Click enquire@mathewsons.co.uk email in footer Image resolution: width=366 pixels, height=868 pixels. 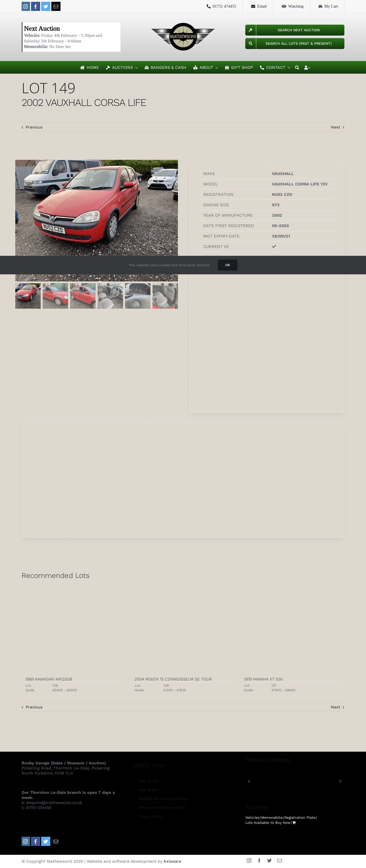pos(54,803)
